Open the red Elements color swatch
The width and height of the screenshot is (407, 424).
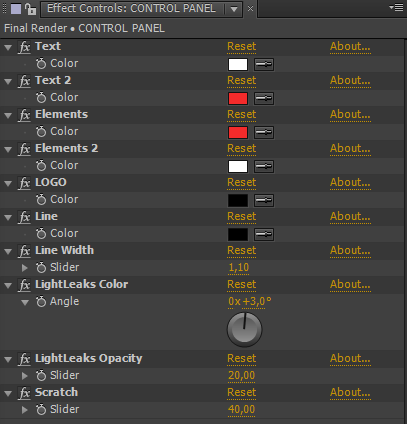click(x=238, y=132)
